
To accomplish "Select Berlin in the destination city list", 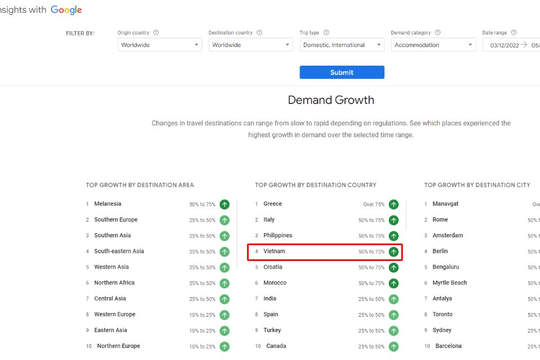I will [x=440, y=251].
